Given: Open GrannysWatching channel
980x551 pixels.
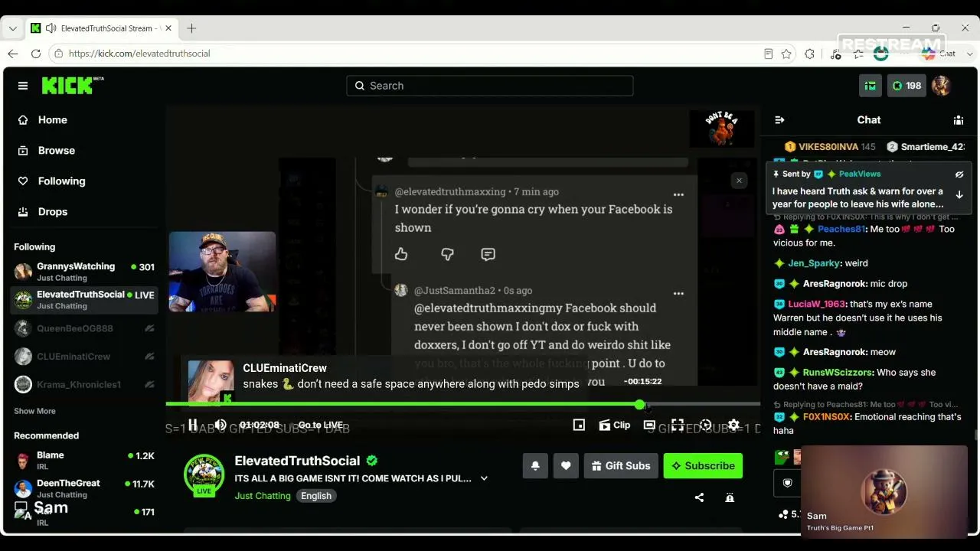Looking at the screenshot, I should pyautogui.click(x=84, y=272).
